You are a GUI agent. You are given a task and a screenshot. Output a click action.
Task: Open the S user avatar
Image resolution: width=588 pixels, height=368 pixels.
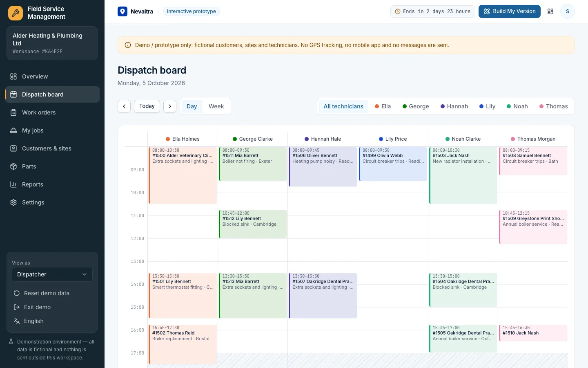click(x=568, y=11)
